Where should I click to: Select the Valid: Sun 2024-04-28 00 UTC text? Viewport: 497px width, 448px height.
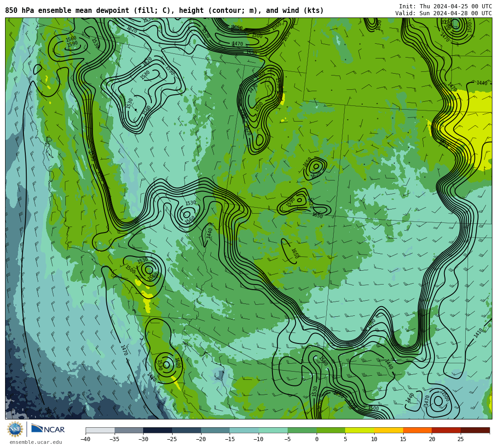pos(444,13)
